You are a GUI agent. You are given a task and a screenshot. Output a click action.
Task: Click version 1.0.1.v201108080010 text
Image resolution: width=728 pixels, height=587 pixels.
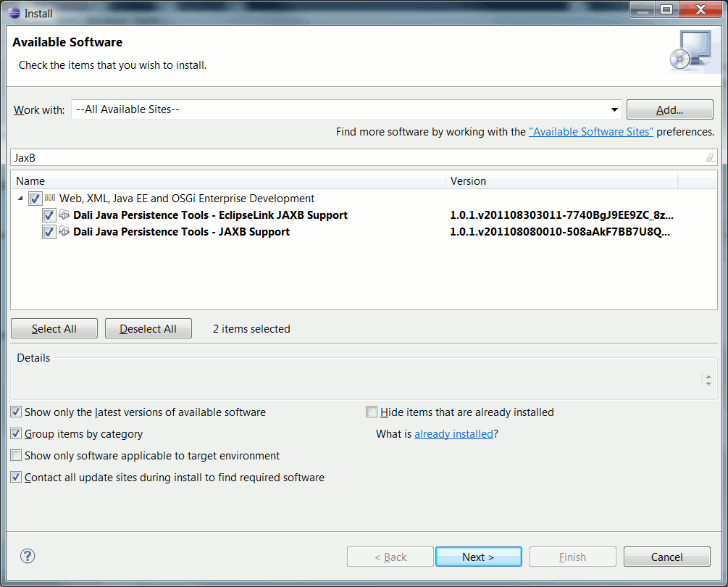coord(559,232)
